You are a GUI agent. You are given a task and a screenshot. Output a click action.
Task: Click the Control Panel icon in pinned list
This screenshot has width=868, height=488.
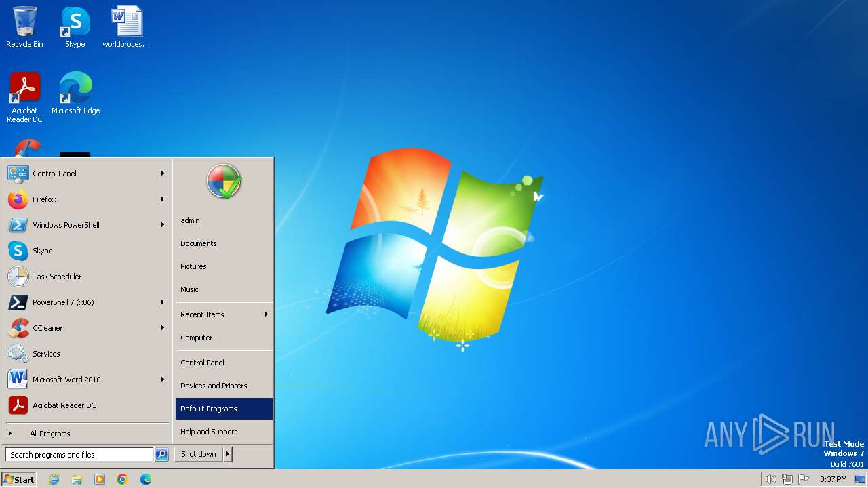(x=18, y=174)
